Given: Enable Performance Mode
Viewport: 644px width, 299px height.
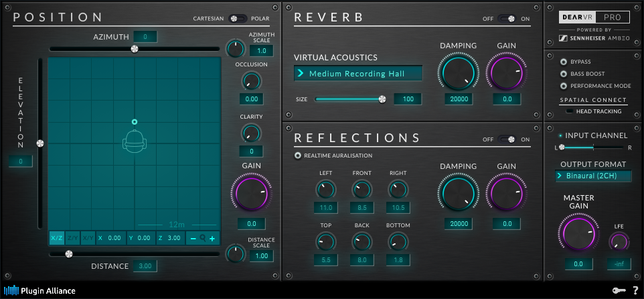Looking at the screenshot, I should point(564,86).
